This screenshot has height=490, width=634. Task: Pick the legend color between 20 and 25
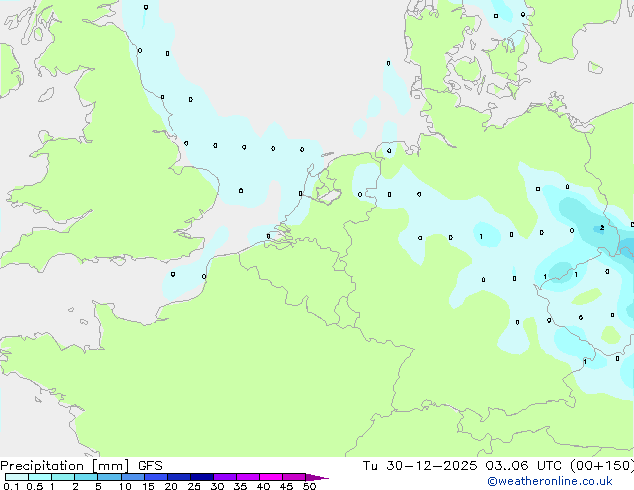pyautogui.click(x=178, y=477)
